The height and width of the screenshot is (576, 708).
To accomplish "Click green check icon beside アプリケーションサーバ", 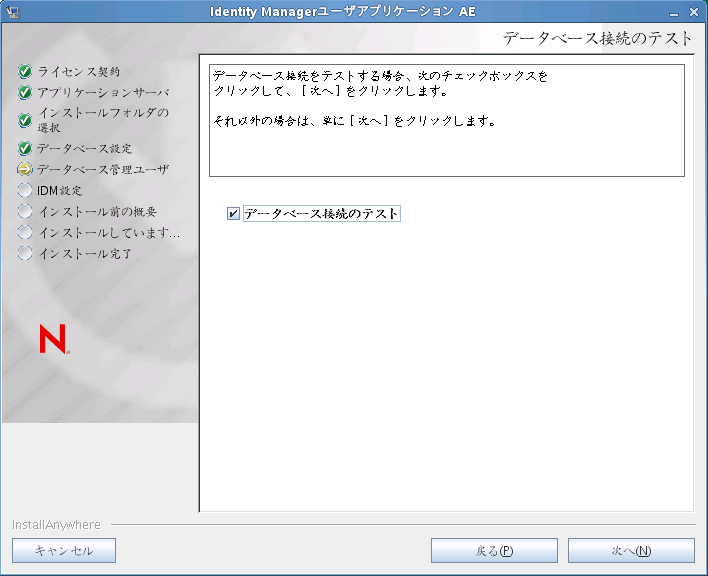I will pyautogui.click(x=25, y=93).
